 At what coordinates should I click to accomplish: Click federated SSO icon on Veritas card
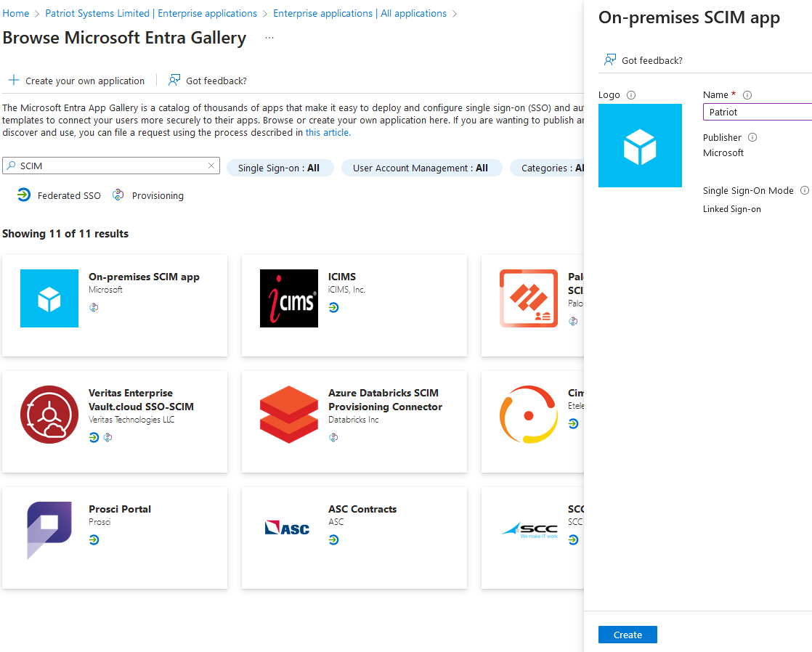pos(94,438)
